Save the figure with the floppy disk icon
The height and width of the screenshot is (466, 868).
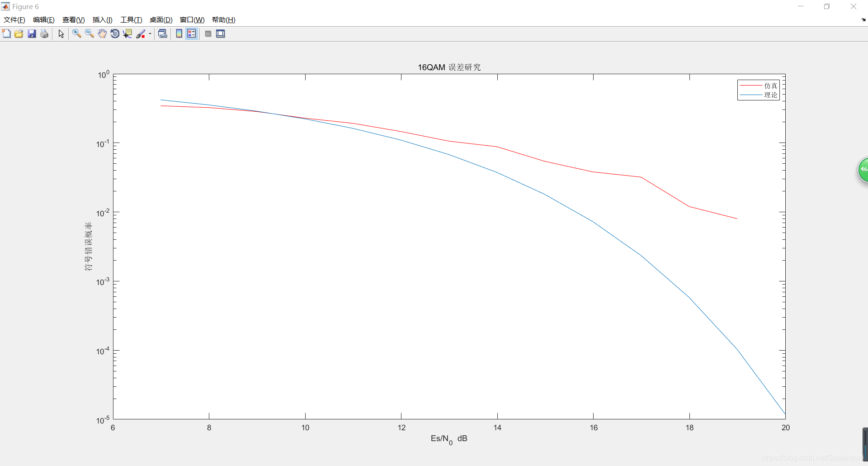32,34
